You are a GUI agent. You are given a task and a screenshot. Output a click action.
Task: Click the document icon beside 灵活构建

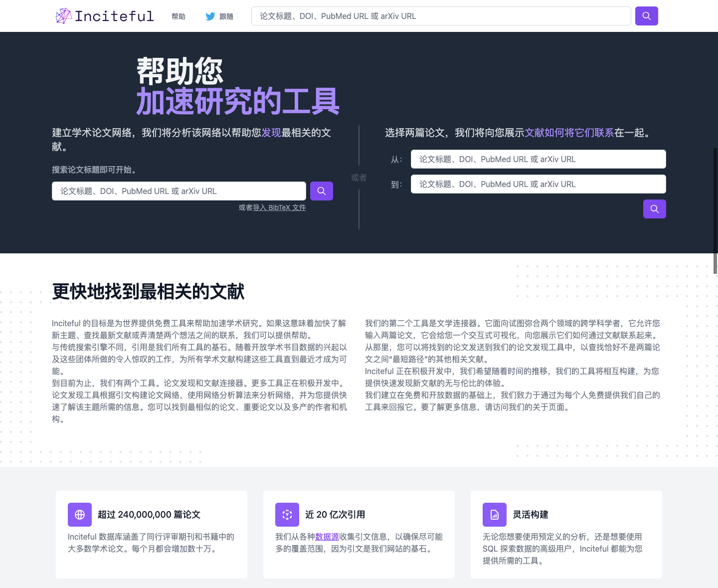tap(495, 515)
